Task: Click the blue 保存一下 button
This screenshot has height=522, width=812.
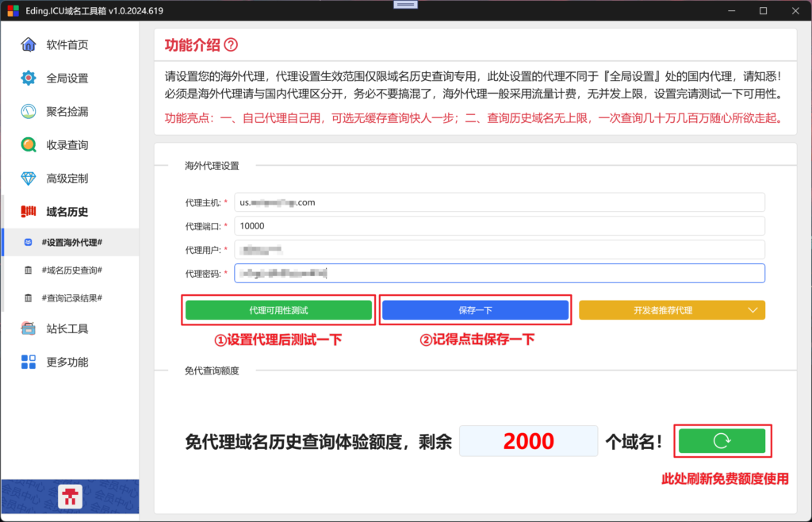Action: point(476,310)
